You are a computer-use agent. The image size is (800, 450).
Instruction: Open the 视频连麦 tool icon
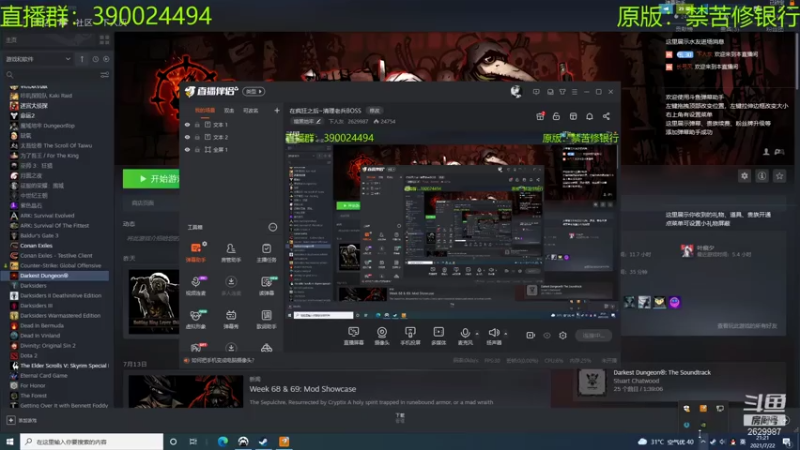pyautogui.click(x=196, y=286)
